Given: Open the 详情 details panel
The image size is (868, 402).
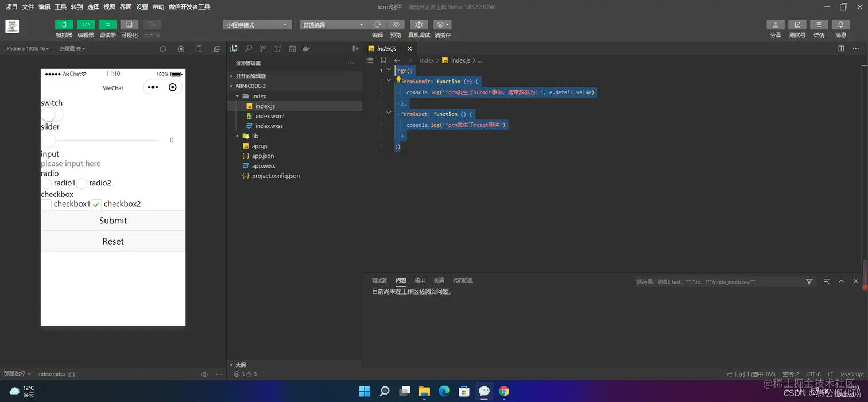Looking at the screenshot, I should (x=819, y=25).
